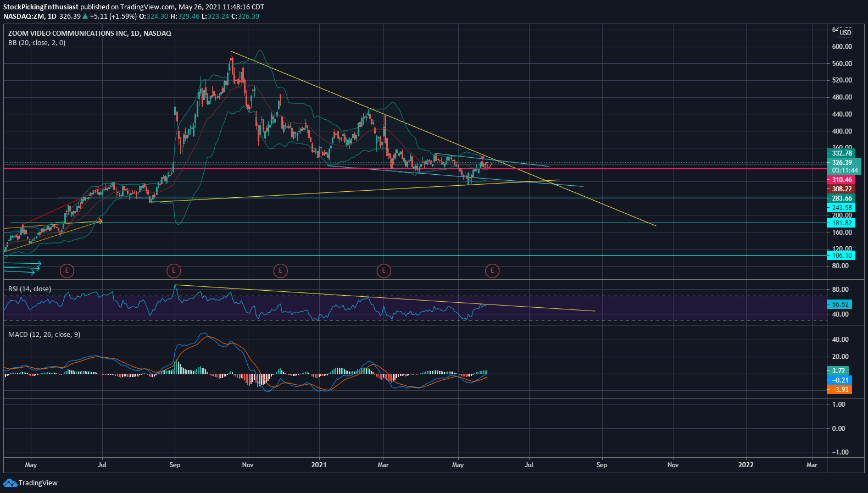This screenshot has width=868, height=493.
Task: Click the MACD (12, 26, close, 9) label
Action: point(44,335)
